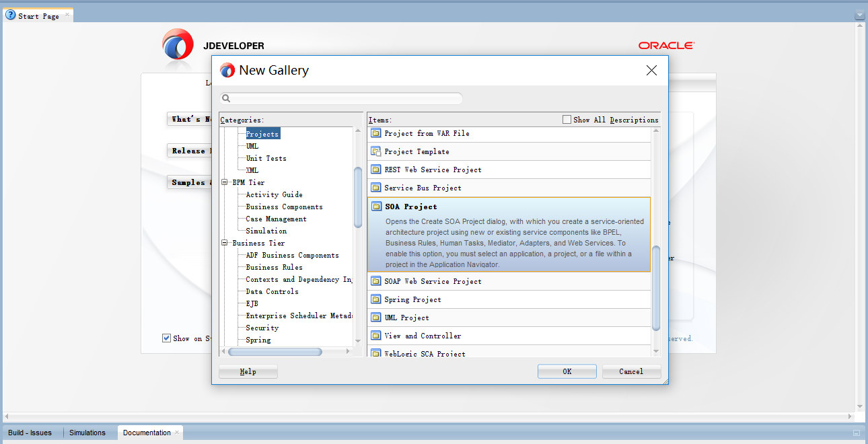Open the Help dialog
Viewport: 868px width, 444px height.
248,371
